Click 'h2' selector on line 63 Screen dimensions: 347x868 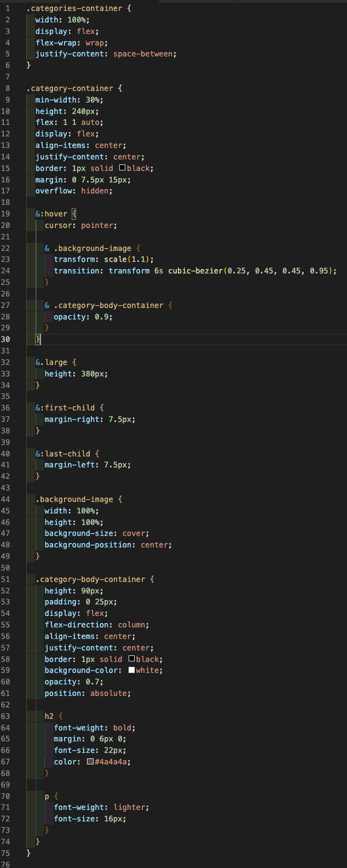pos(49,716)
